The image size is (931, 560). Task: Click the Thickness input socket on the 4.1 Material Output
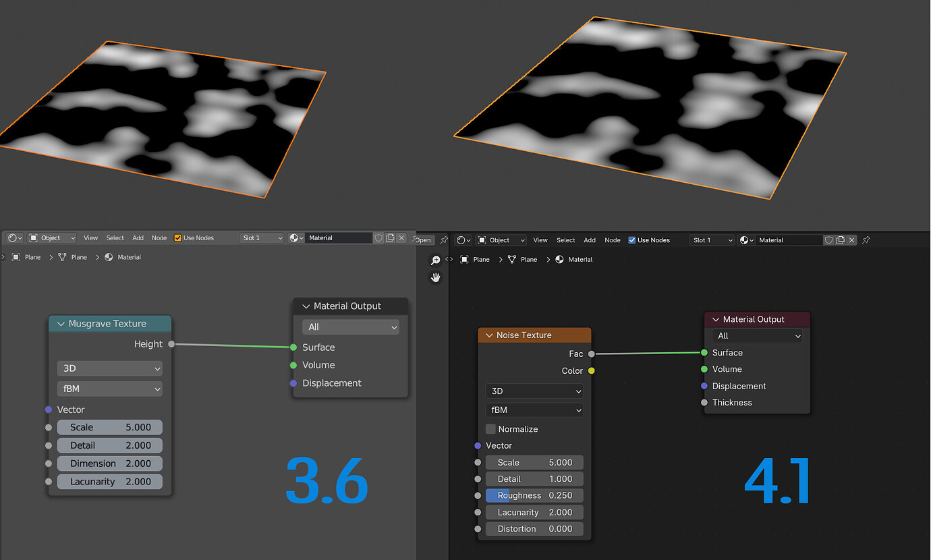tap(704, 403)
